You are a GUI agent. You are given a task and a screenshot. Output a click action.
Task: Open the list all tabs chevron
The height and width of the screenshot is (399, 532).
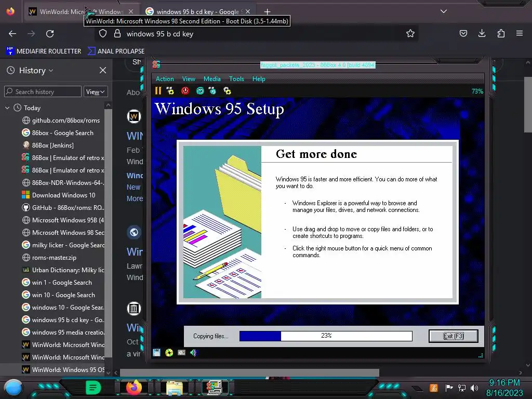(444, 11)
